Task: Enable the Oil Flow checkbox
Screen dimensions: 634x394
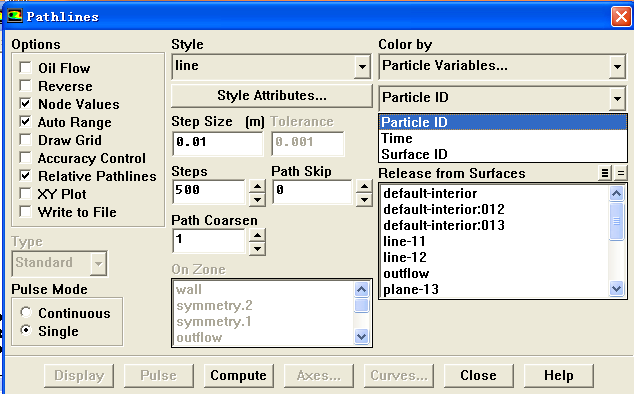Action: tap(25, 68)
